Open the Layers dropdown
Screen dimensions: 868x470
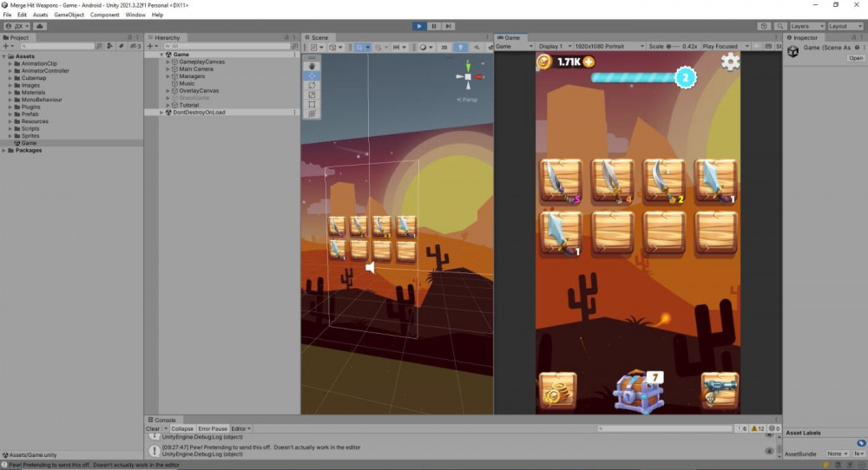pyautogui.click(x=807, y=26)
